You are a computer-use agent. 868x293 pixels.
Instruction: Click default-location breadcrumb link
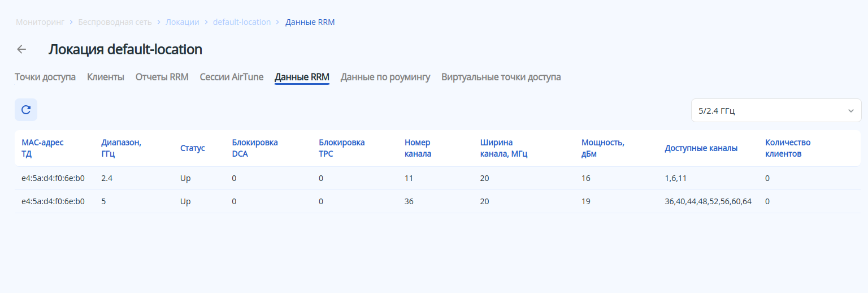click(x=242, y=22)
